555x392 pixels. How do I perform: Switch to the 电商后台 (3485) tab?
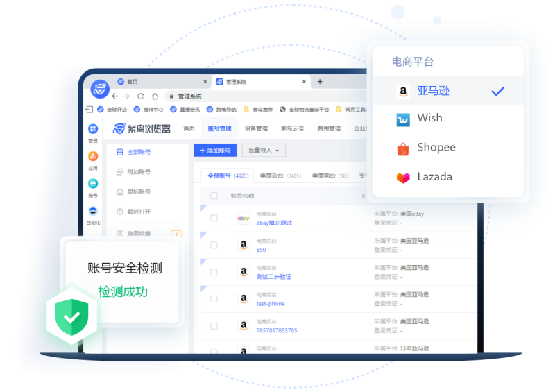[x=280, y=176]
